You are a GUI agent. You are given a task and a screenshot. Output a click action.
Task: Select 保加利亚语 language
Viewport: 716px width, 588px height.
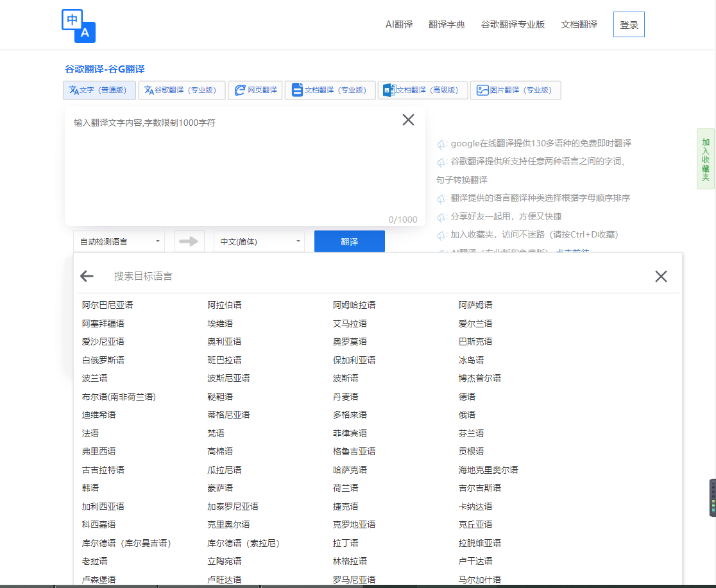coord(354,360)
